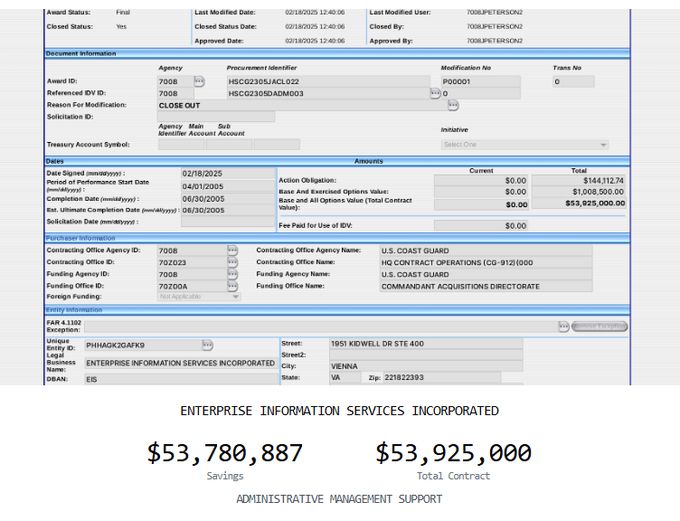680x521 pixels.
Task: Open lookup for Contracting Office Agency ID
Action: [233, 250]
